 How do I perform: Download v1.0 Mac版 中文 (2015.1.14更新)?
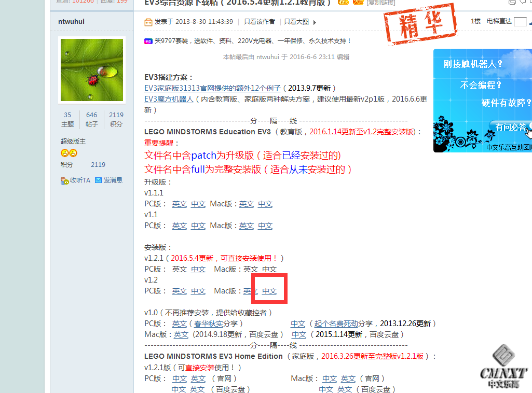tap(299, 334)
